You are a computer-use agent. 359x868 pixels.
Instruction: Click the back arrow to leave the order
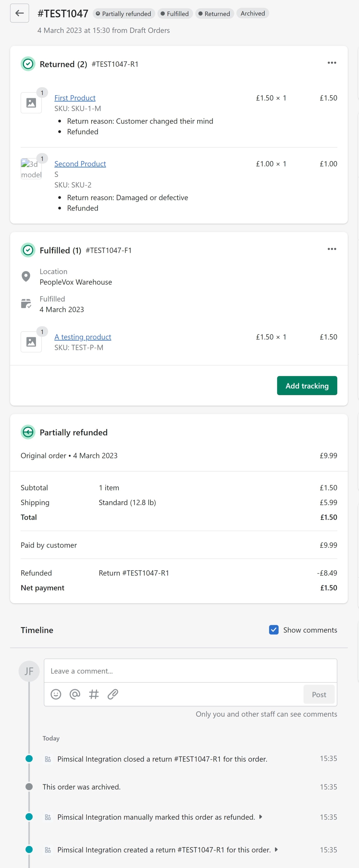tap(19, 13)
